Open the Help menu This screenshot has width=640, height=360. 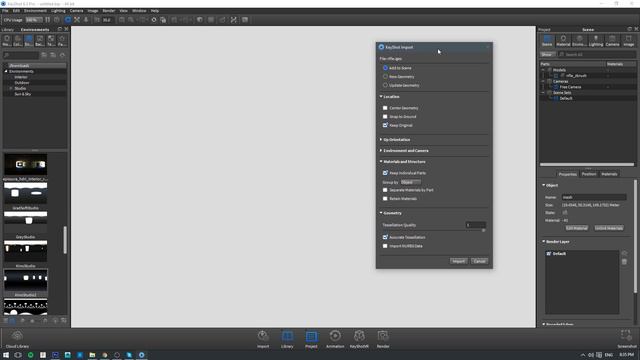click(155, 11)
